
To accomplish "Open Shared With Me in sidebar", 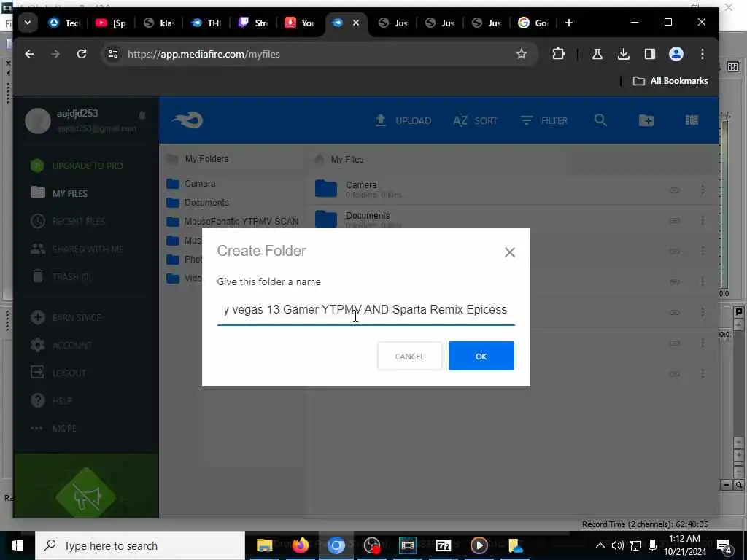I will pyautogui.click(x=77, y=249).
